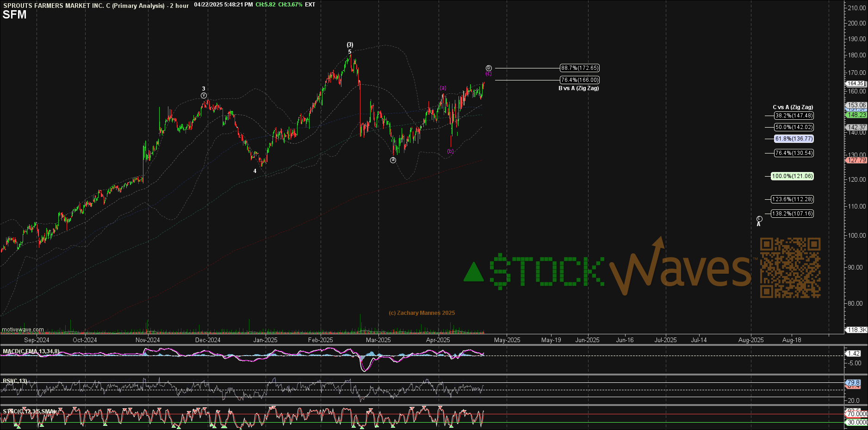
Task: Select the 123.6%(112.28) extension level
Action: click(x=792, y=199)
